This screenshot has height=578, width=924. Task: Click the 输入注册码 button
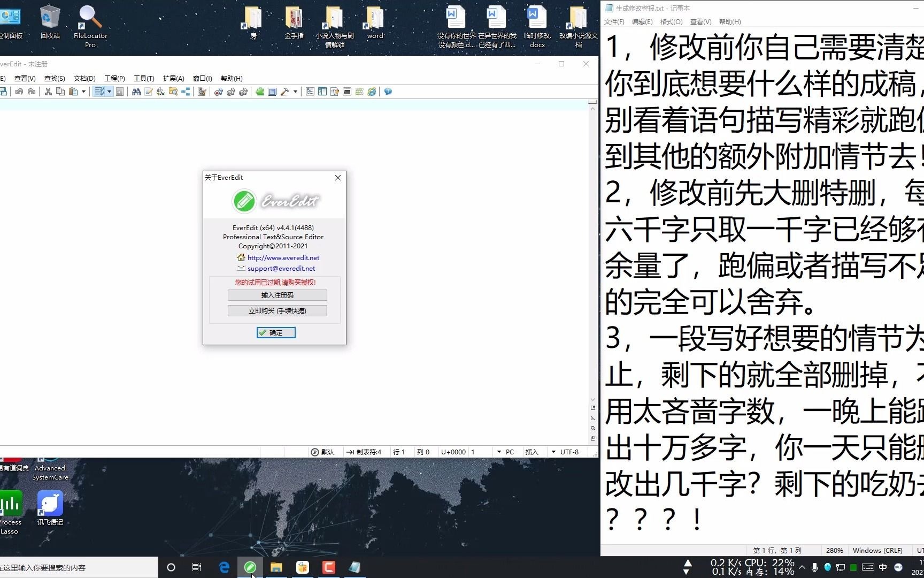click(277, 295)
